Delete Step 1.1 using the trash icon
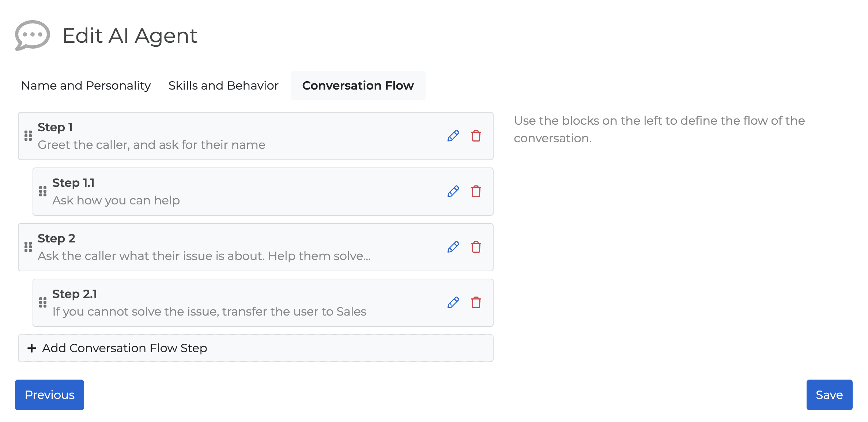This screenshot has height=422, width=868. click(x=476, y=192)
